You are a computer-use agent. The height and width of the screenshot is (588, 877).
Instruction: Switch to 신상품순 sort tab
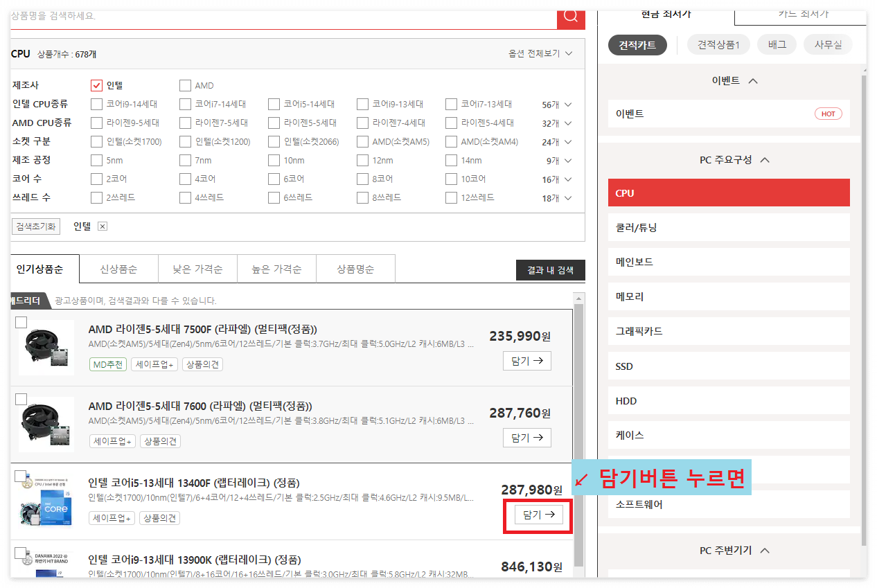(x=118, y=269)
